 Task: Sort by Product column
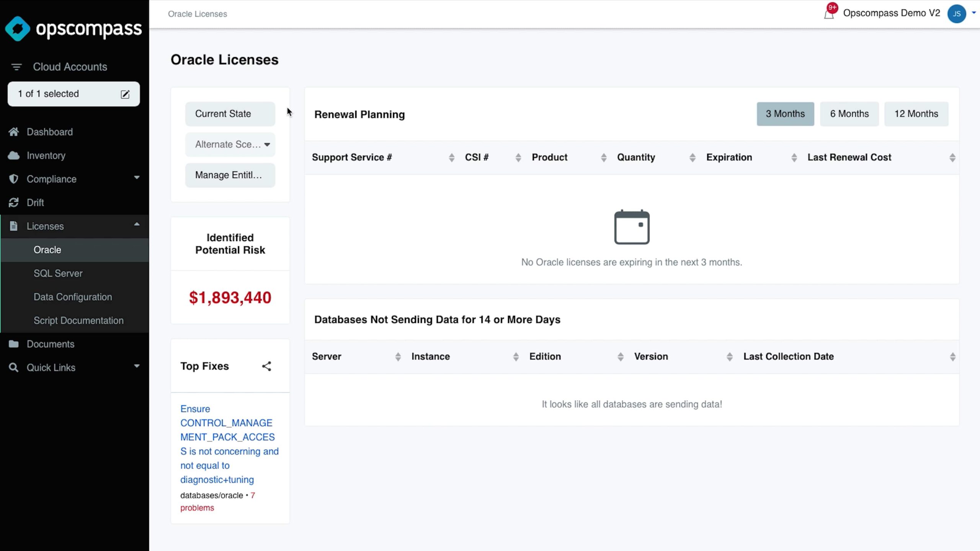point(604,158)
